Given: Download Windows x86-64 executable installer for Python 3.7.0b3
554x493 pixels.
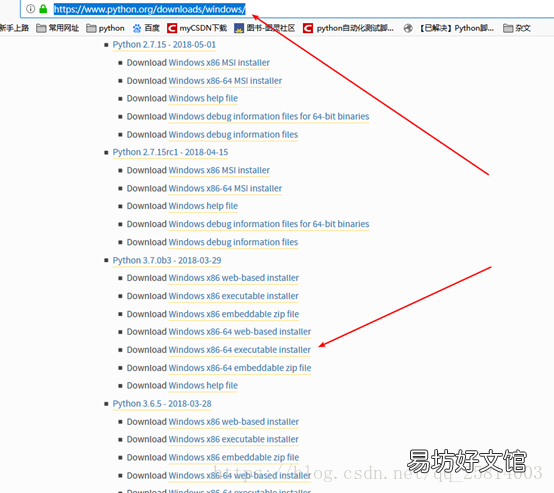Looking at the screenshot, I should point(240,350).
